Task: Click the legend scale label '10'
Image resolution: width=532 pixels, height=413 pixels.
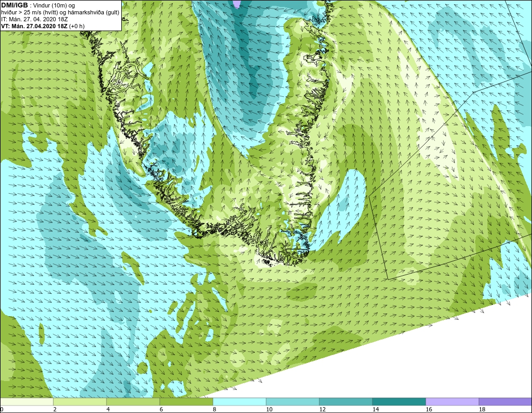Action: (x=269, y=409)
